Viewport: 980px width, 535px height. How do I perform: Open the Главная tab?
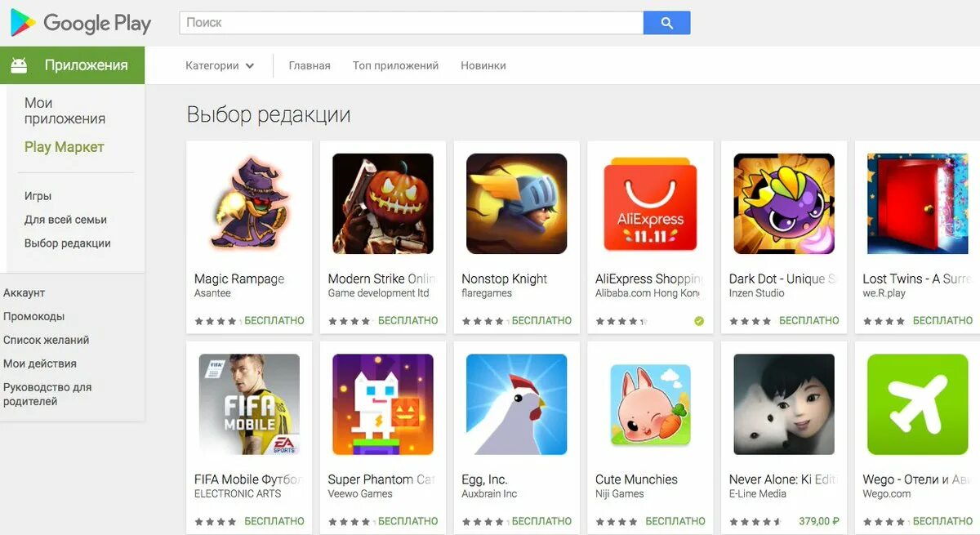[310, 65]
